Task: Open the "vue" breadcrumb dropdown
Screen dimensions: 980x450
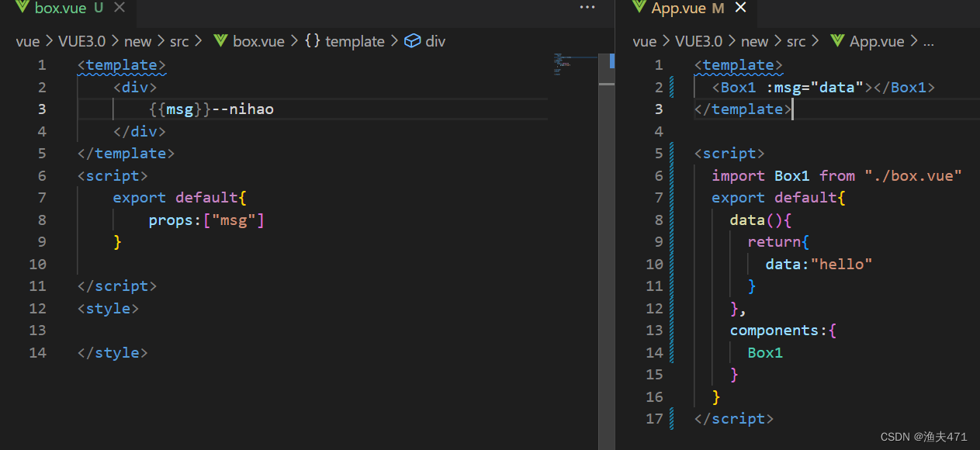Action: [27, 41]
